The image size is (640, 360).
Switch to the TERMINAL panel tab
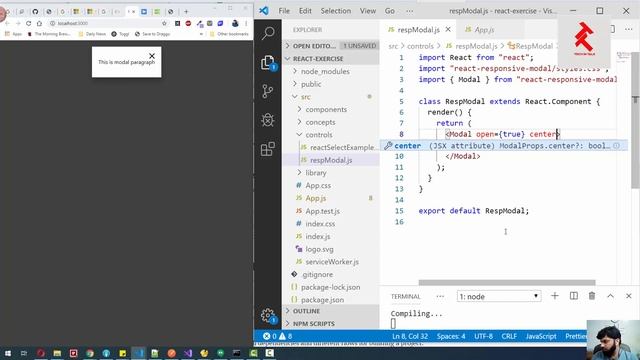coord(405,296)
